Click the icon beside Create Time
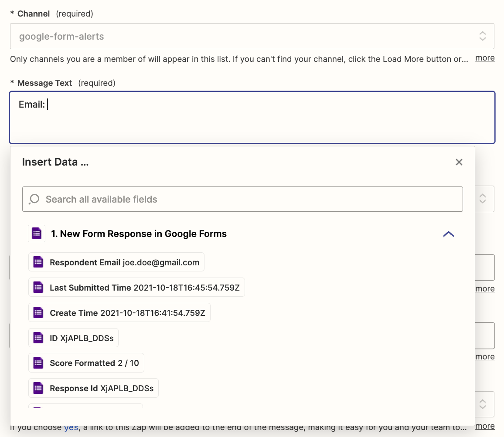The width and height of the screenshot is (504, 437). 38,313
